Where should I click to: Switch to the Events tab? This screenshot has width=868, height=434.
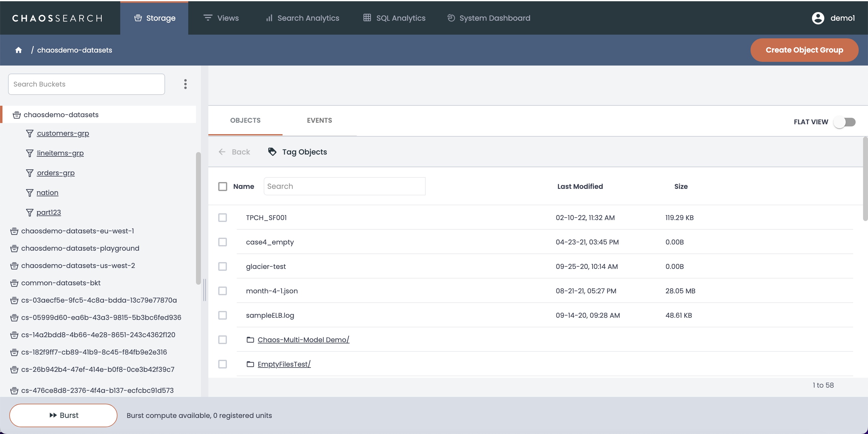(x=319, y=120)
